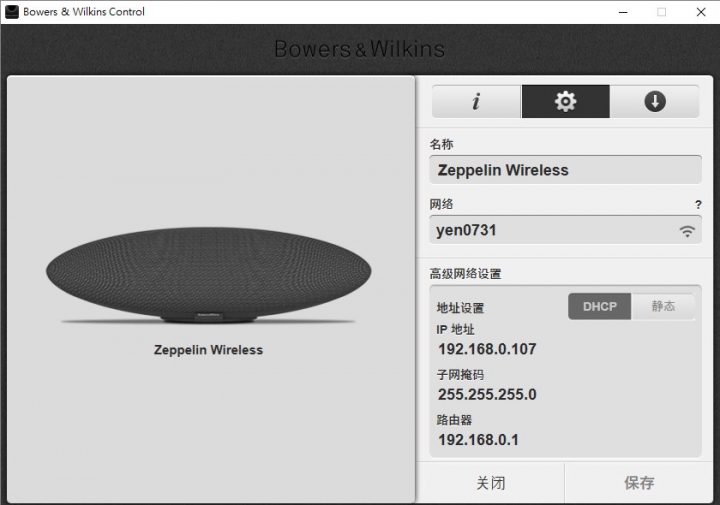Click the Wi-Fi signal icon in network field
This screenshot has height=505, width=720.
[687, 230]
